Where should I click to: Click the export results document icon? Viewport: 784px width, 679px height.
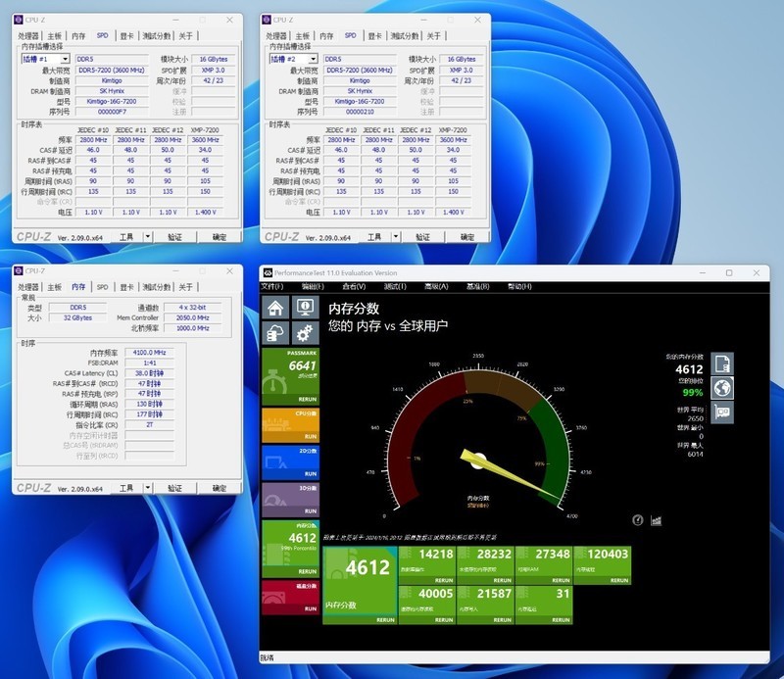(720, 364)
